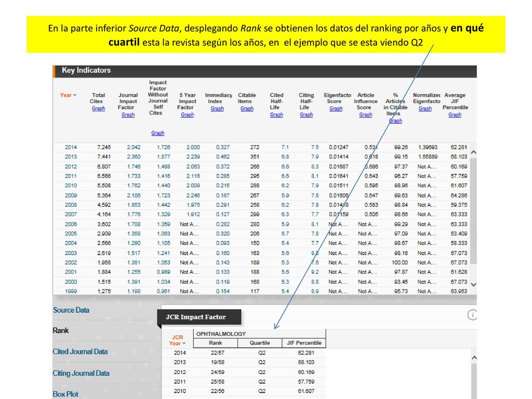
Task: Select Source Data in the side menu
Action: (71, 310)
